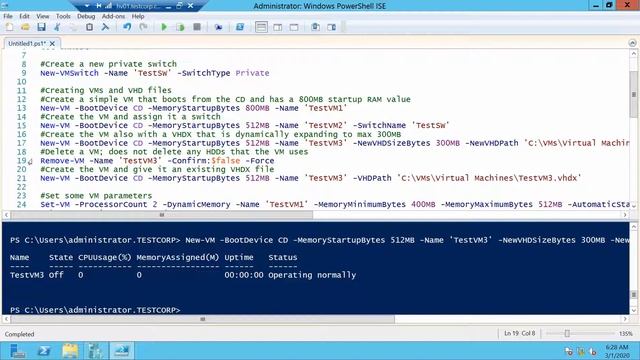Open the Tools menu
The height and width of the screenshot is (360, 640).
point(63,16)
